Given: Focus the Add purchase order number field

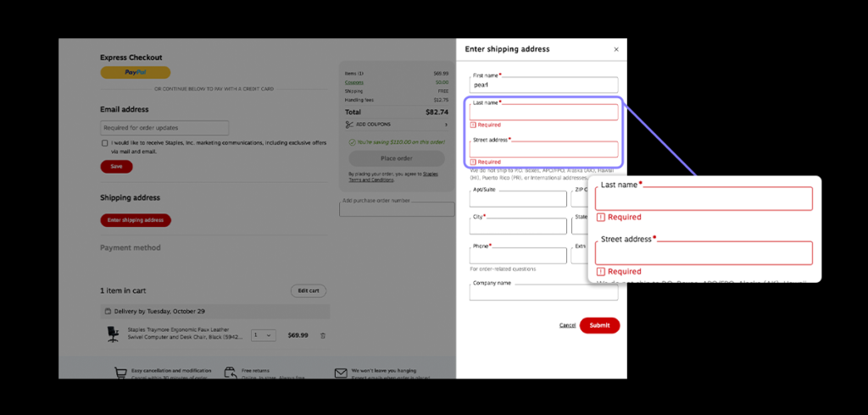Looking at the screenshot, I should tap(397, 209).
